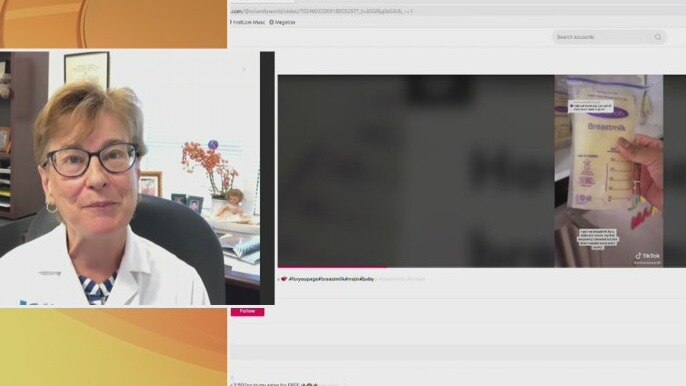This screenshot has height=386, width=686.
Task: Open the FirstCom Music bookmark
Action: tap(248, 22)
